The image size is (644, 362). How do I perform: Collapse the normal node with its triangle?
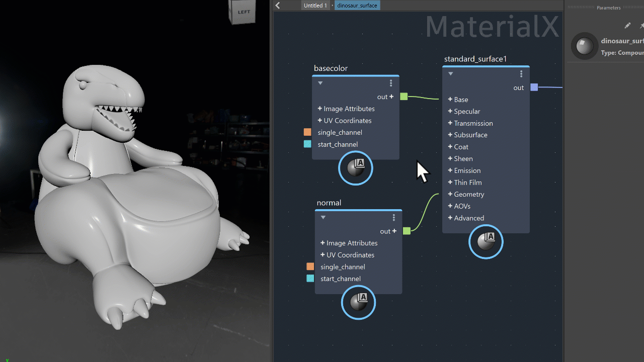324,217
